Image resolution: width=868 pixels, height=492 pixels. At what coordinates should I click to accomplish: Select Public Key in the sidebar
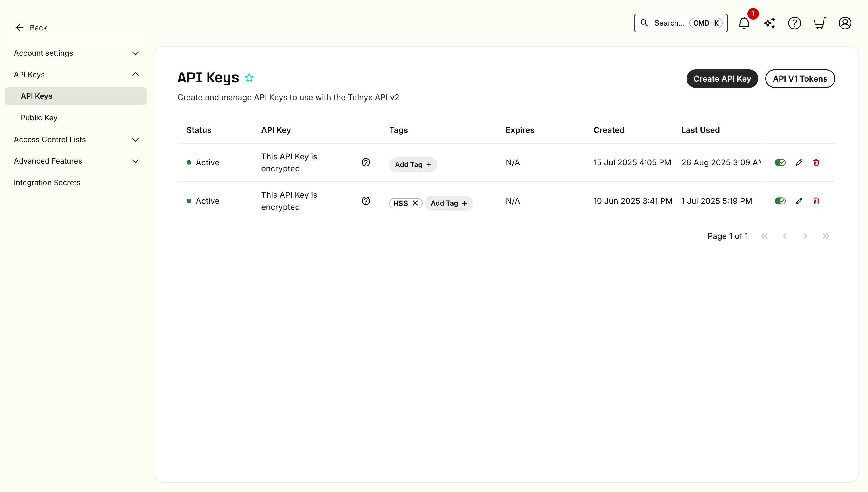(39, 118)
